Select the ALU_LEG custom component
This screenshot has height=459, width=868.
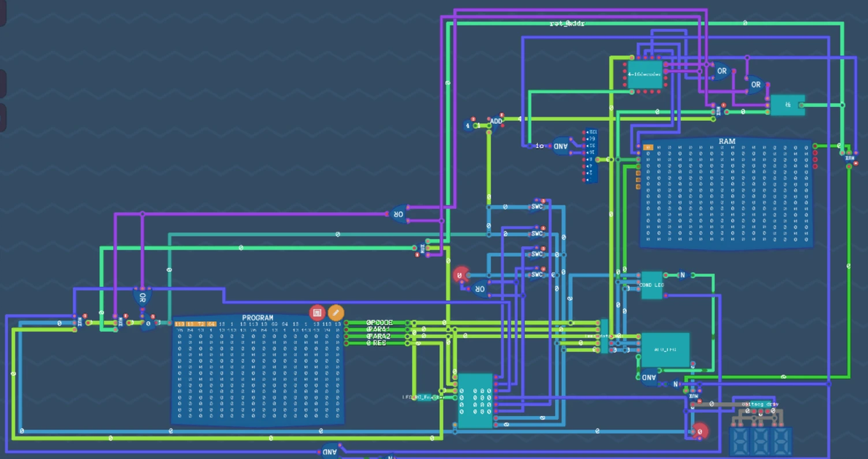tap(666, 350)
